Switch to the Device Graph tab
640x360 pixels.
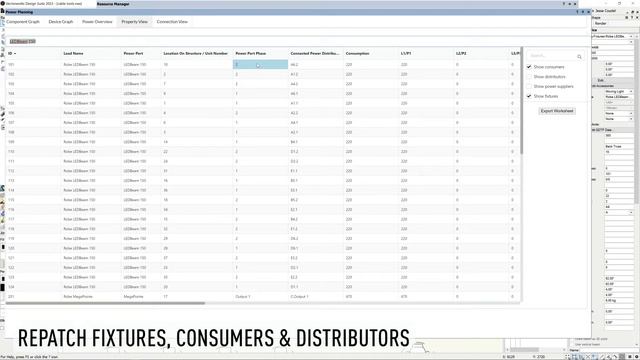click(61, 22)
